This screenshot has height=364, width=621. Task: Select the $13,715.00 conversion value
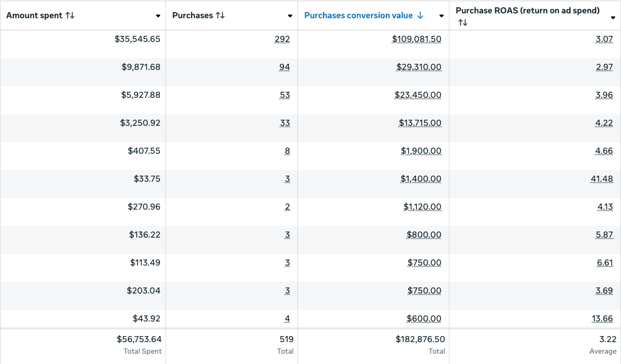coord(420,123)
